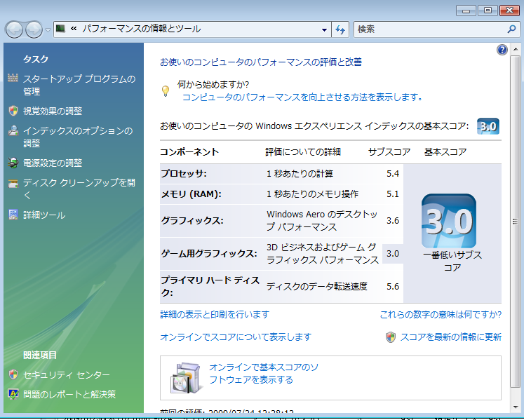The height and width of the screenshot is (420, 524).
Task: Click the 基本スコア column header
Action: pos(445,152)
